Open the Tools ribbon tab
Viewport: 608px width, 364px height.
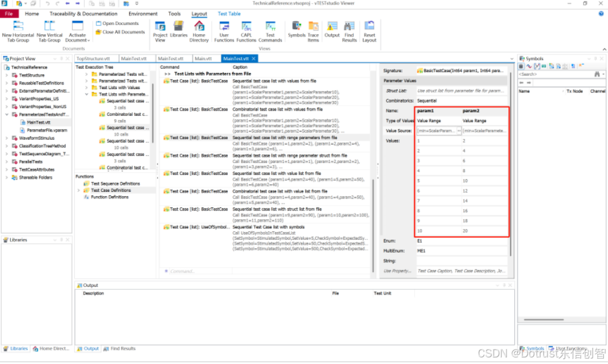(x=175, y=14)
